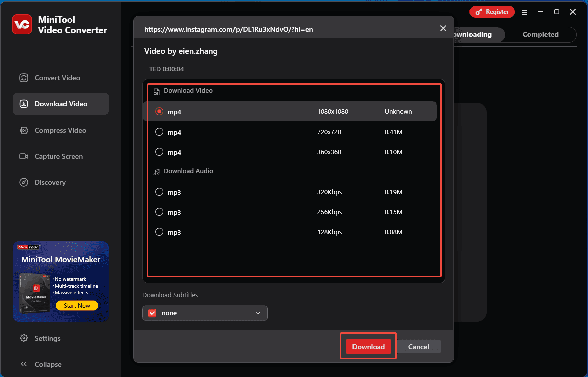Image resolution: width=588 pixels, height=377 pixels.
Task: Click the key icon in Register button
Action: [x=478, y=12]
